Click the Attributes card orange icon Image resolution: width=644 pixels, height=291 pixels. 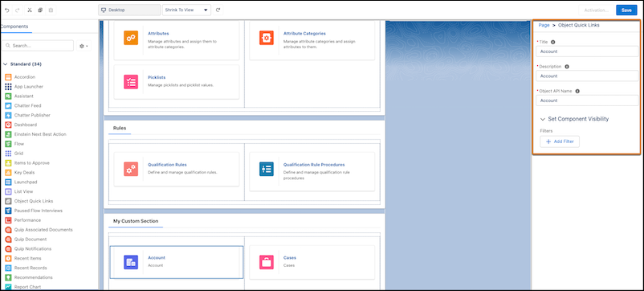131,38
